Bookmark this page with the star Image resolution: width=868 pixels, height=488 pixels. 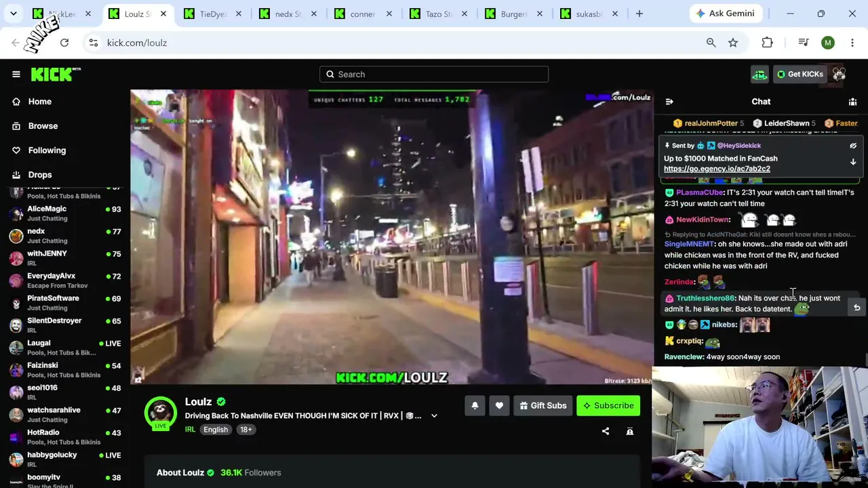click(733, 43)
